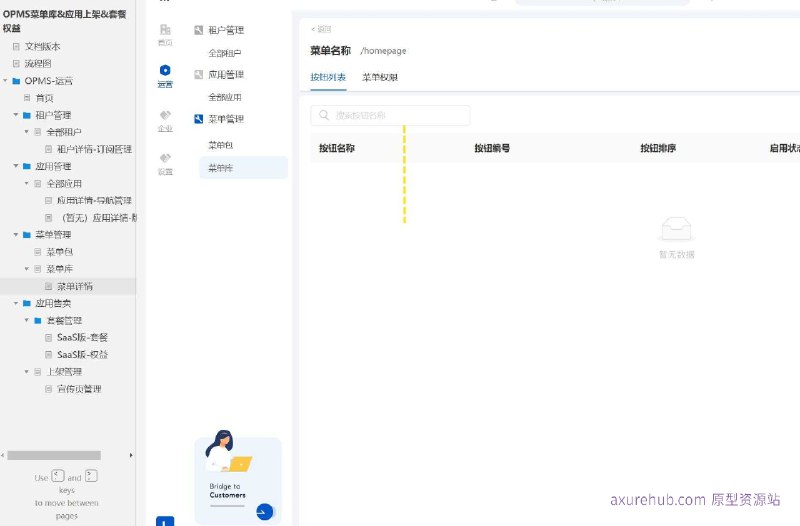Screen dimensions: 800x526
Task: Click the 按钮排序 column header
Action: pyautogui.click(x=658, y=148)
